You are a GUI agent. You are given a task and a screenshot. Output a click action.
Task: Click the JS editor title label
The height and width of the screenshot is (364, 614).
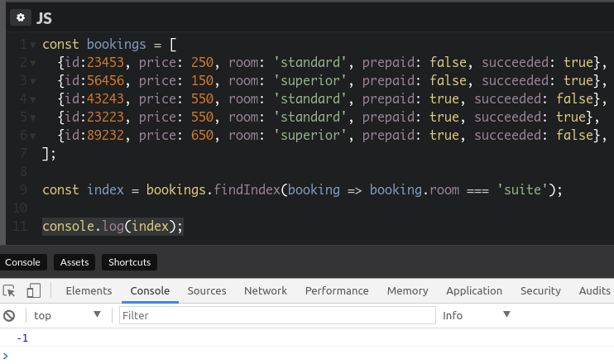44,18
